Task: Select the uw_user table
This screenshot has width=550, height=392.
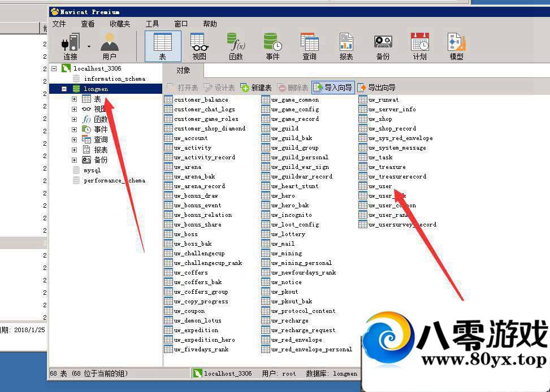Action: coord(379,186)
